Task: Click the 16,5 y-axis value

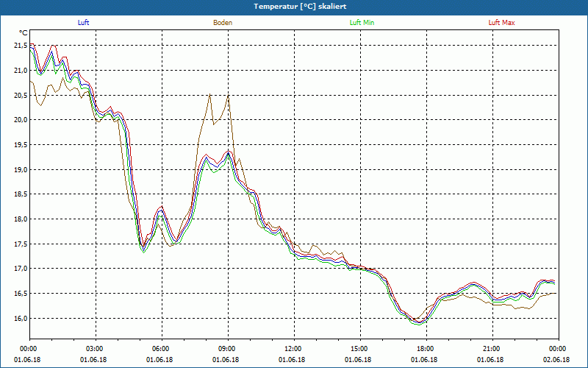Action: pos(21,293)
